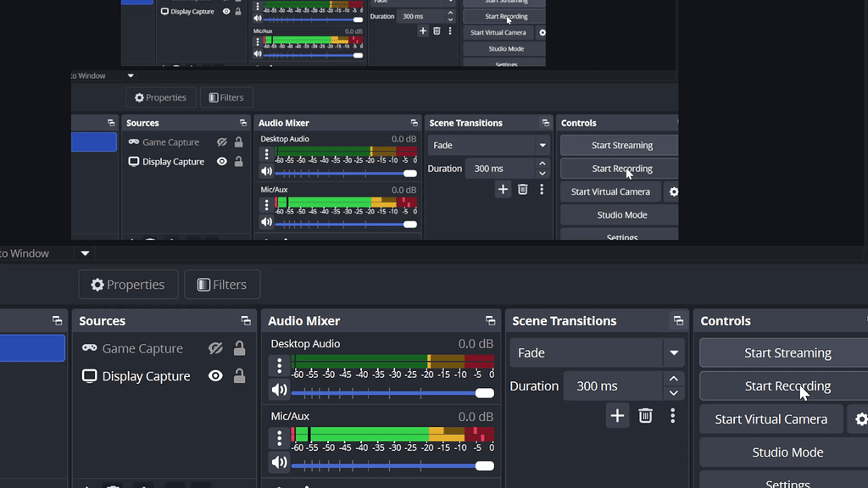Toggle Display Capture eye in mid-size mirrored view
868x488 pixels.
[222, 162]
